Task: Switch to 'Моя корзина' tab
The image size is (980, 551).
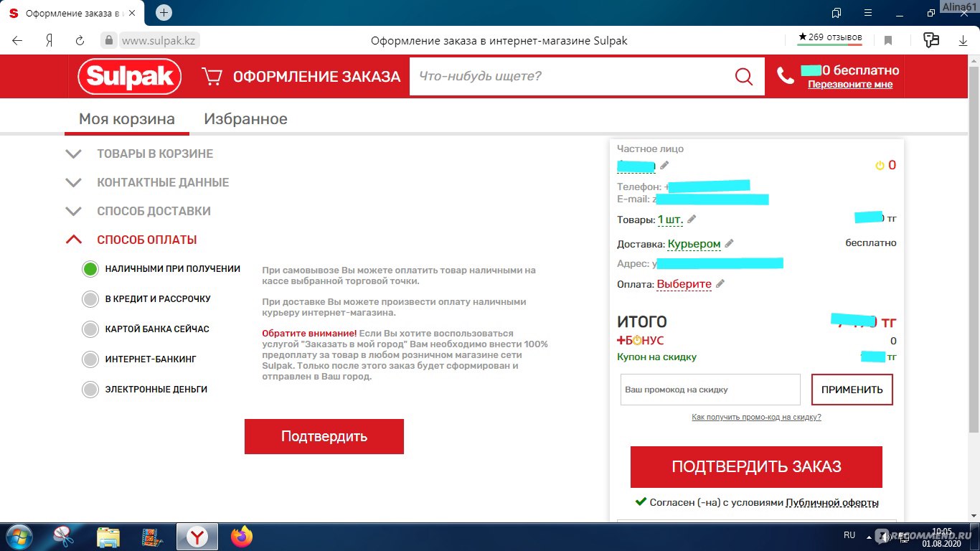Action: 127,119
